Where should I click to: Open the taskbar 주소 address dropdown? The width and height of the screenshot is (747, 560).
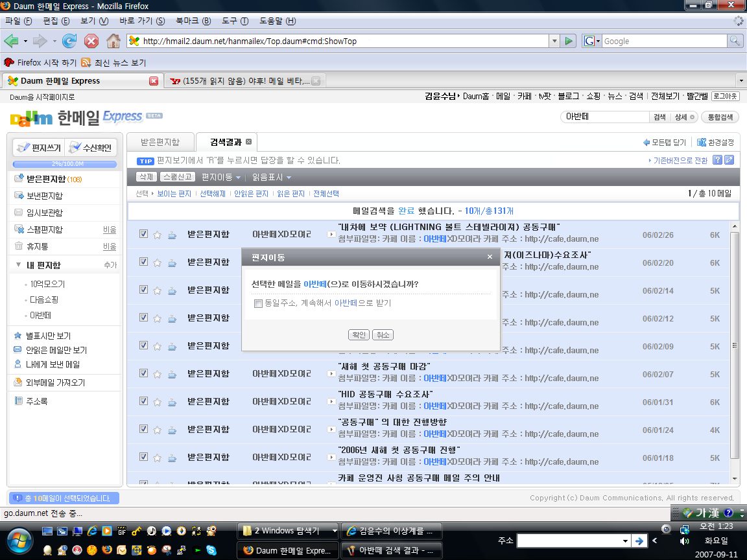(x=625, y=541)
